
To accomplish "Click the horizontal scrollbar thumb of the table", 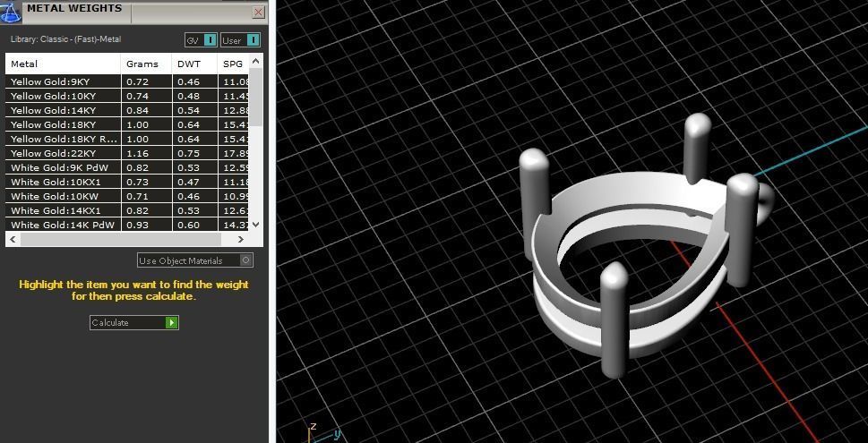I will 120,240.
